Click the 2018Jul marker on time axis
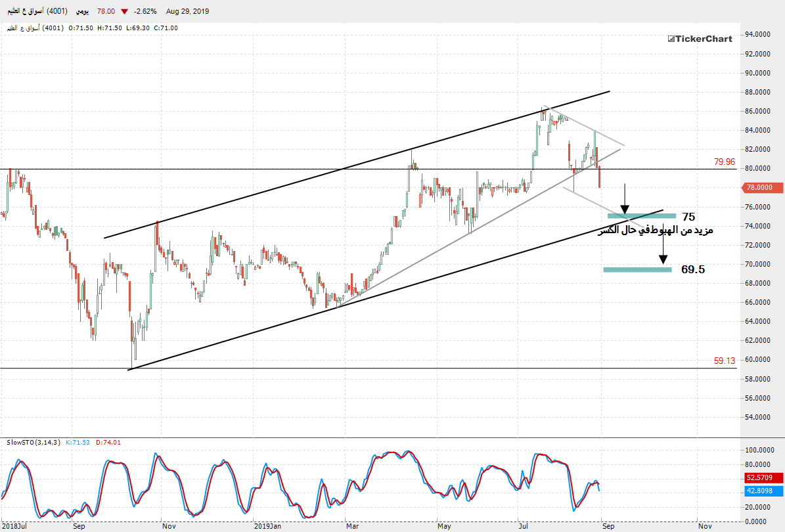This screenshot has height=532, width=785. click(x=15, y=526)
